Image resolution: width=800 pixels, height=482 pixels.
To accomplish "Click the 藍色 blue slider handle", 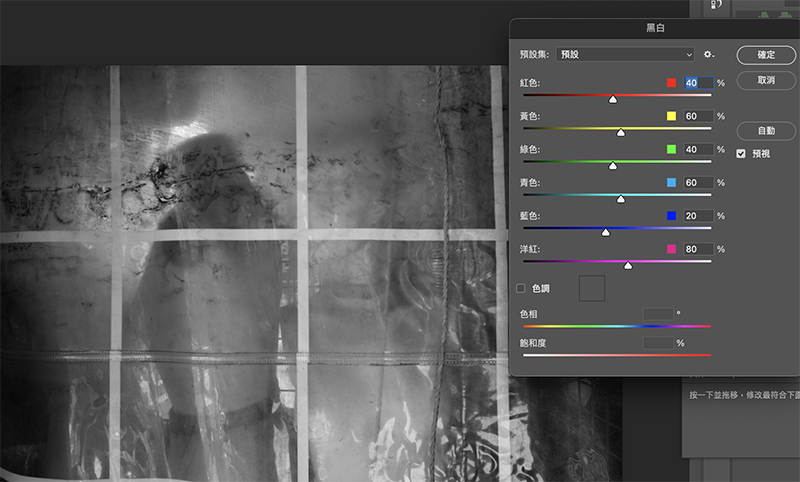I will 606,232.
